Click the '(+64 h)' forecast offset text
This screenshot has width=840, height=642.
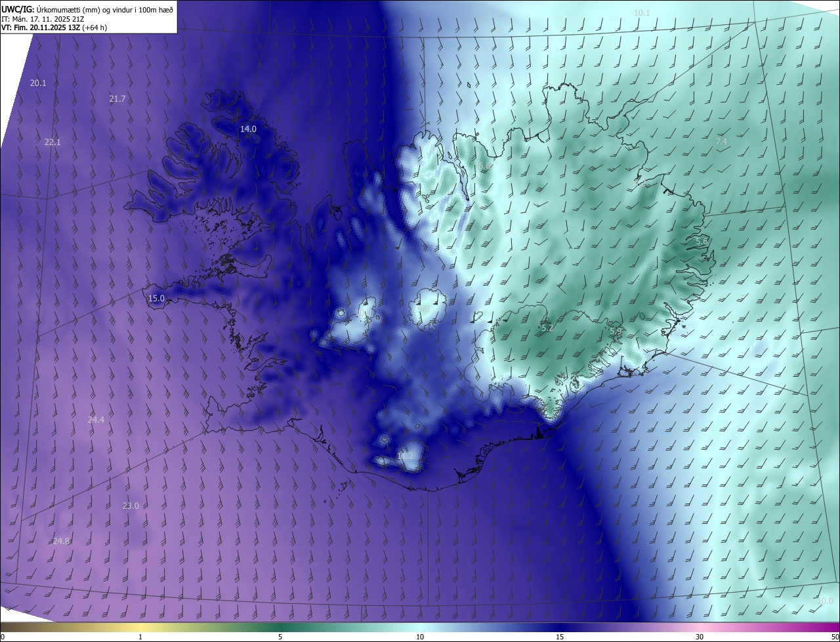96,28
